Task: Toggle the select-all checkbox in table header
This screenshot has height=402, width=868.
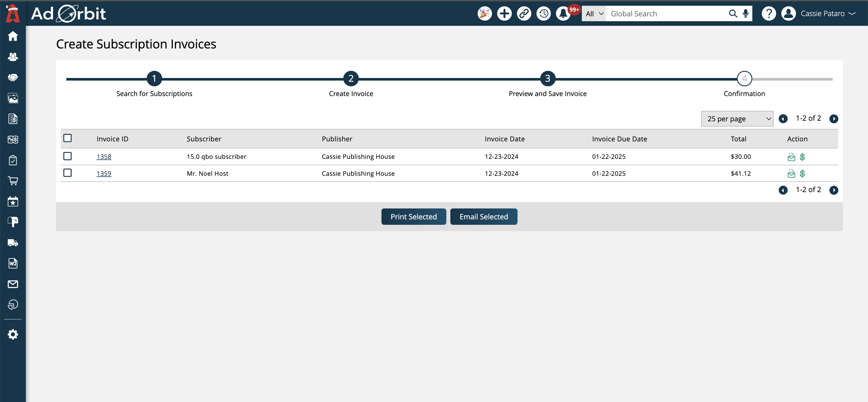Action: point(67,138)
